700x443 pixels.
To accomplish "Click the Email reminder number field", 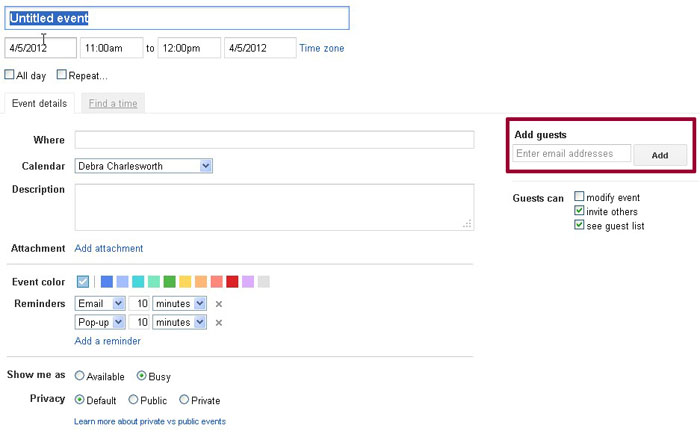I will tap(139, 304).
